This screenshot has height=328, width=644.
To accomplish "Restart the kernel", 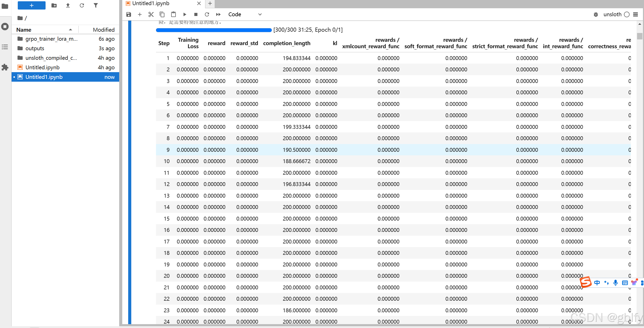I will (x=207, y=14).
